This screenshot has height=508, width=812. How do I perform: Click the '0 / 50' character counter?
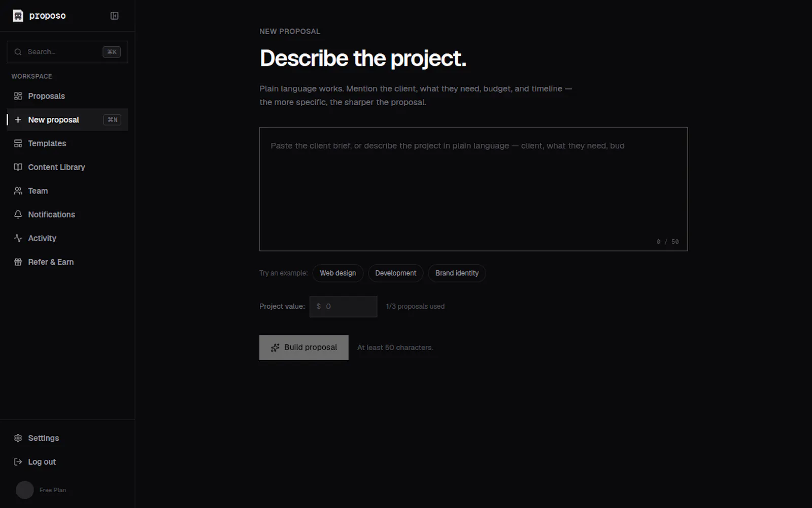click(x=667, y=242)
